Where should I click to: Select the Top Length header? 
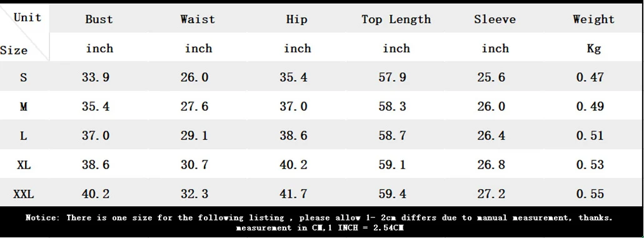click(x=396, y=20)
